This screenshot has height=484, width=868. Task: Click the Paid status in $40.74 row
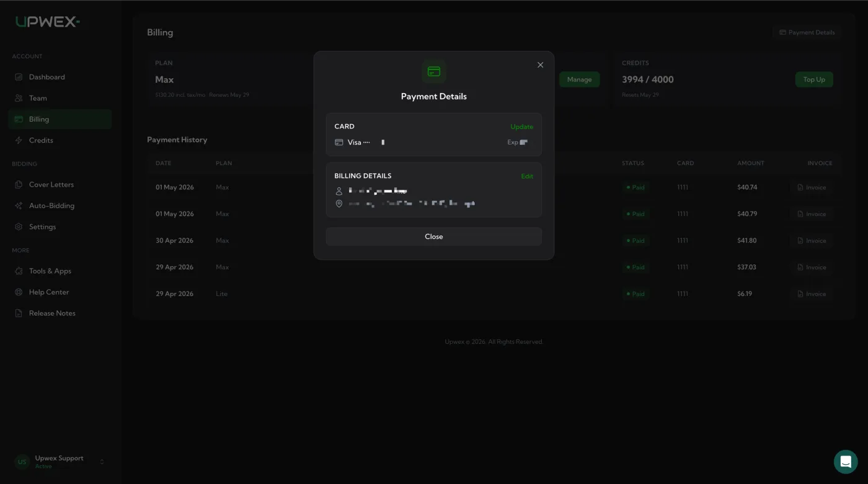tap(635, 187)
